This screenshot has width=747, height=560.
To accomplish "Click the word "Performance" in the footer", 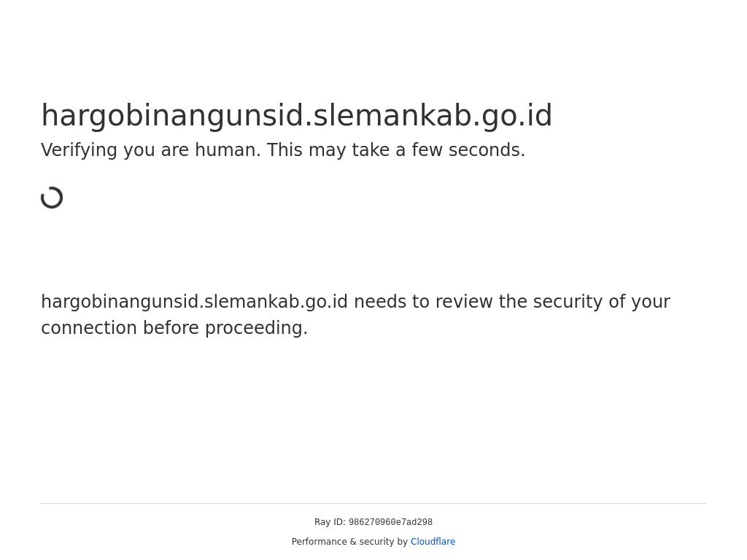I will [x=319, y=542].
